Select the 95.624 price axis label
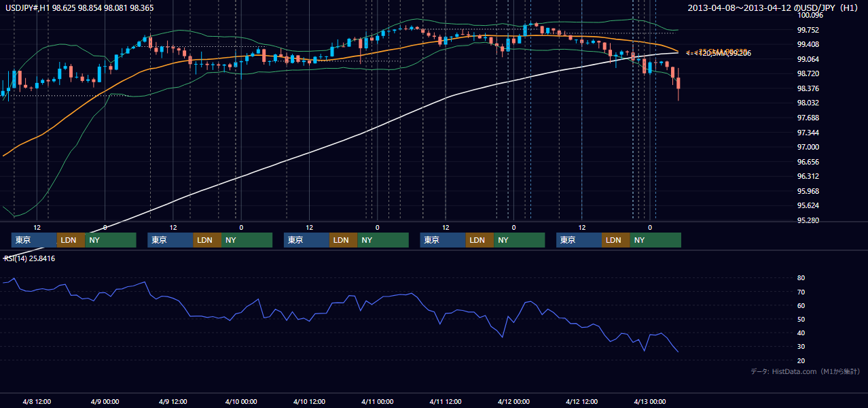 809,205
